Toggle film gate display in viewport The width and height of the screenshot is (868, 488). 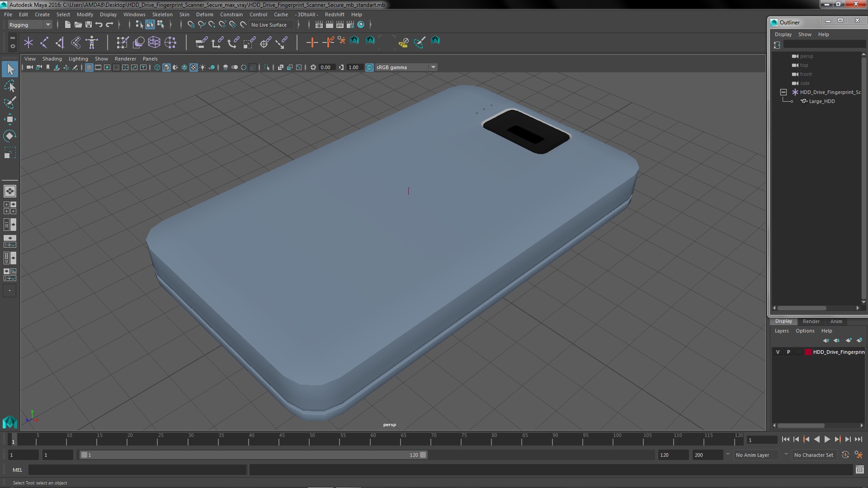[98, 67]
